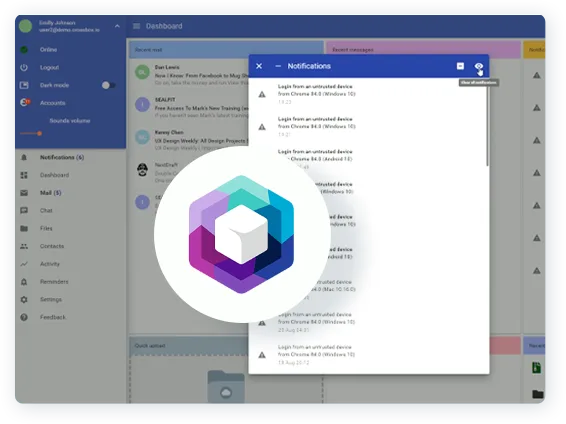Click the NextDraft sender avatar

(x=142, y=170)
